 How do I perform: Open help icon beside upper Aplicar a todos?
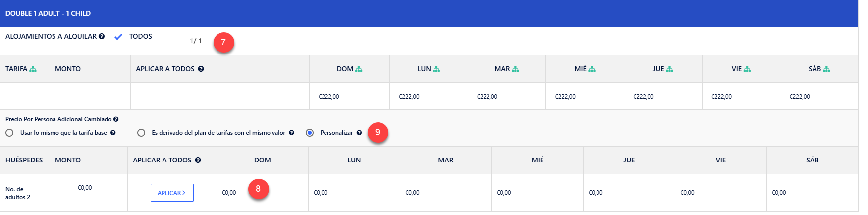(x=201, y=69)
